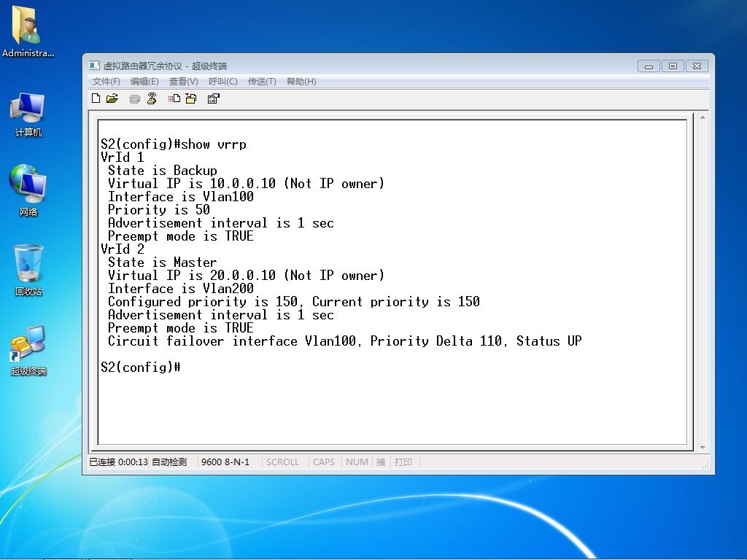Click CAPS indicator in status bar

click(323, 462)
